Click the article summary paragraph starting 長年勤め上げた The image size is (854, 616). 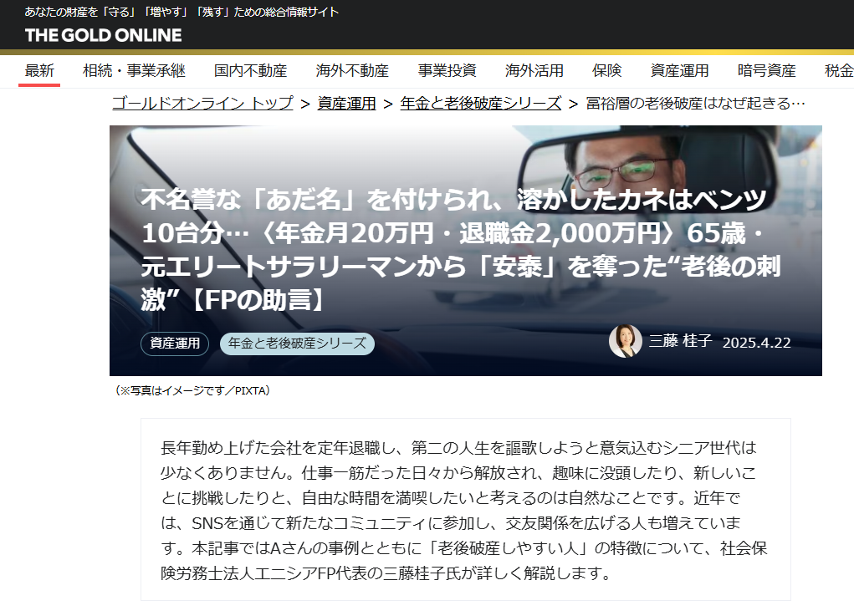coord(464,510)
